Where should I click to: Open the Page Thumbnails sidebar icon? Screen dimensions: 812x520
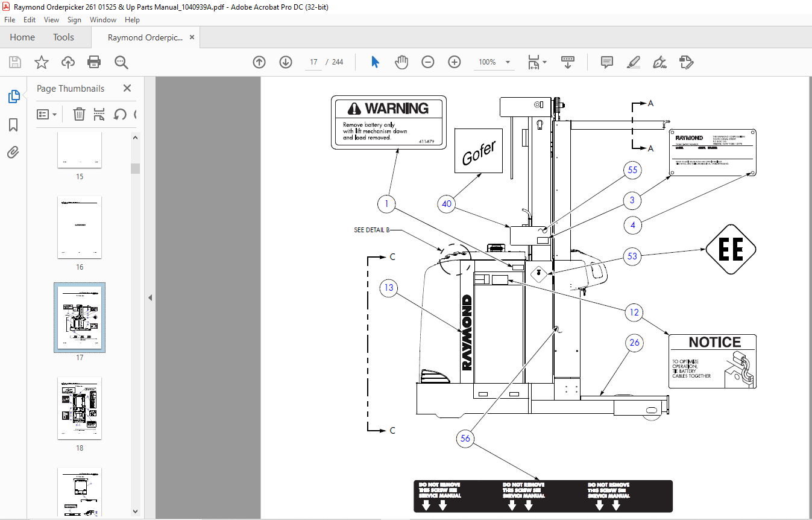[13, 97]
